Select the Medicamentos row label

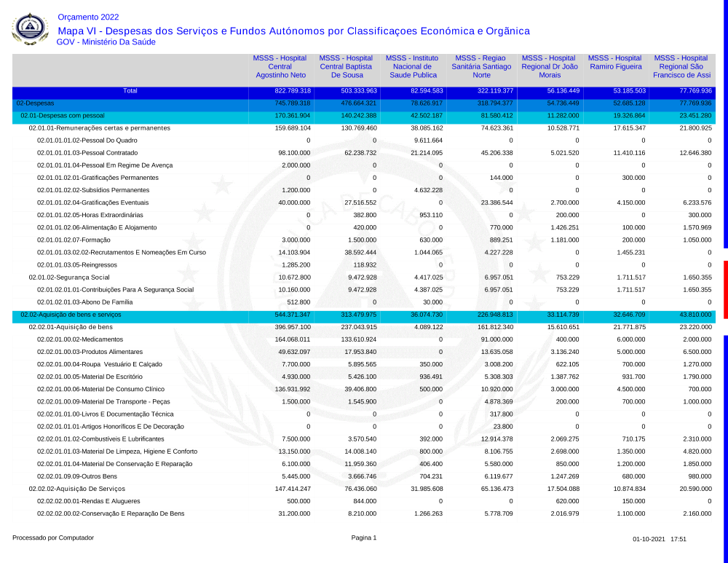click(76, 339)
